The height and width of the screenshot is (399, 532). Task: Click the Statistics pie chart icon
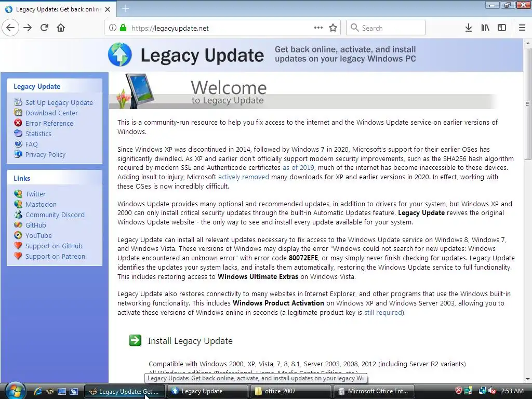18,134
